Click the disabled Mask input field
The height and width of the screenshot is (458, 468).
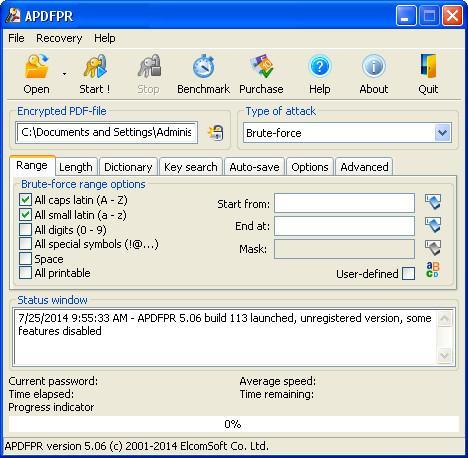coord(344,249)
